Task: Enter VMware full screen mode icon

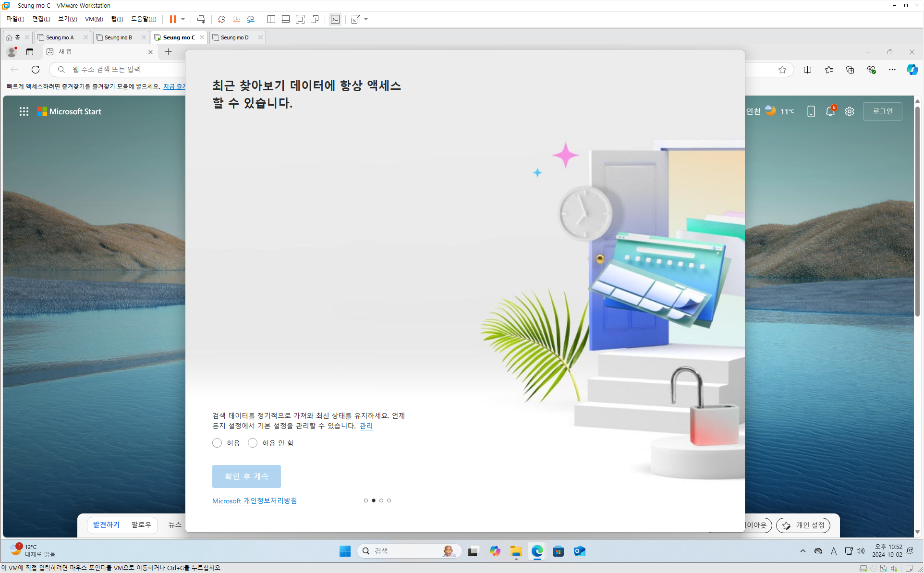Action: pyautogui.click(x=300, y=19)
